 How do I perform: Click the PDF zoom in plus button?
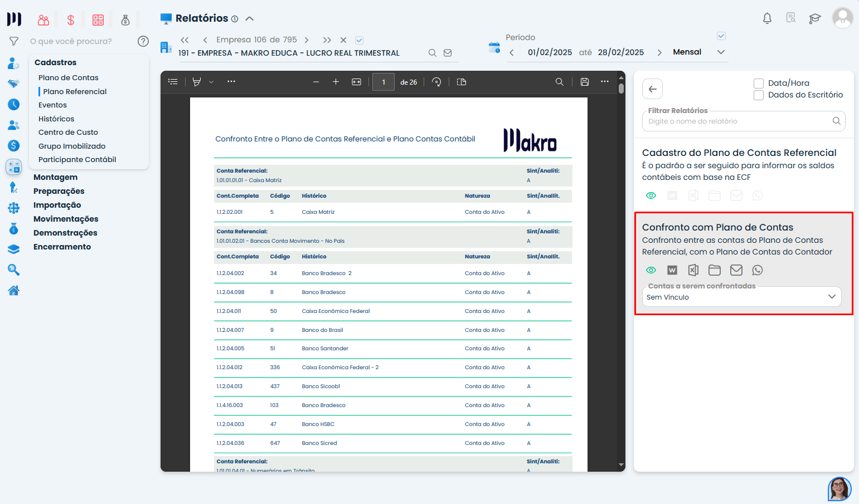pyautogui.click(x=336, y=82)
